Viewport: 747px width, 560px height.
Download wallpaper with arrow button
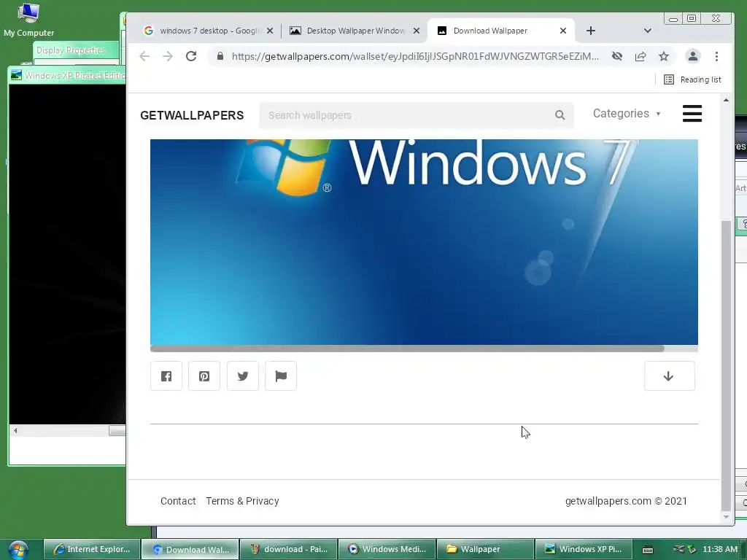670,376
